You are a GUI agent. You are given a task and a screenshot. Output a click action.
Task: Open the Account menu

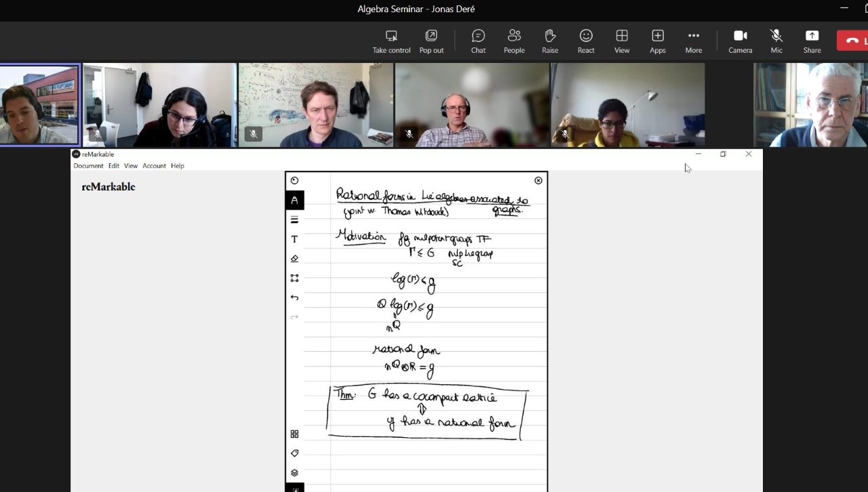tap(154, 166)
